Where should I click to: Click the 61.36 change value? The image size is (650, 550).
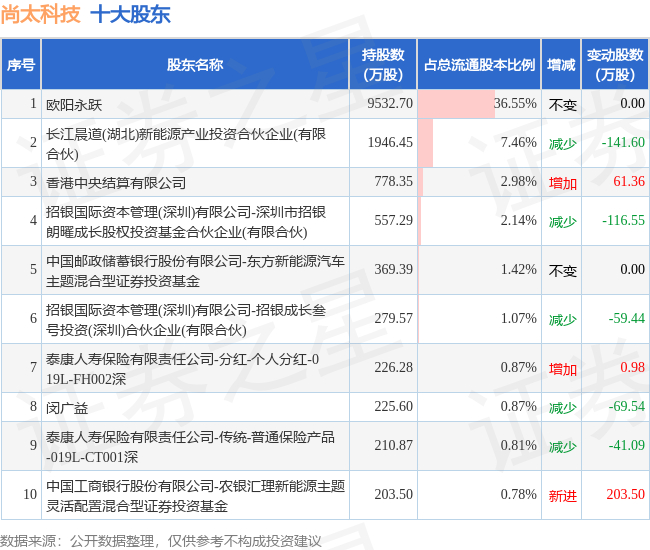tap(629, 181)
